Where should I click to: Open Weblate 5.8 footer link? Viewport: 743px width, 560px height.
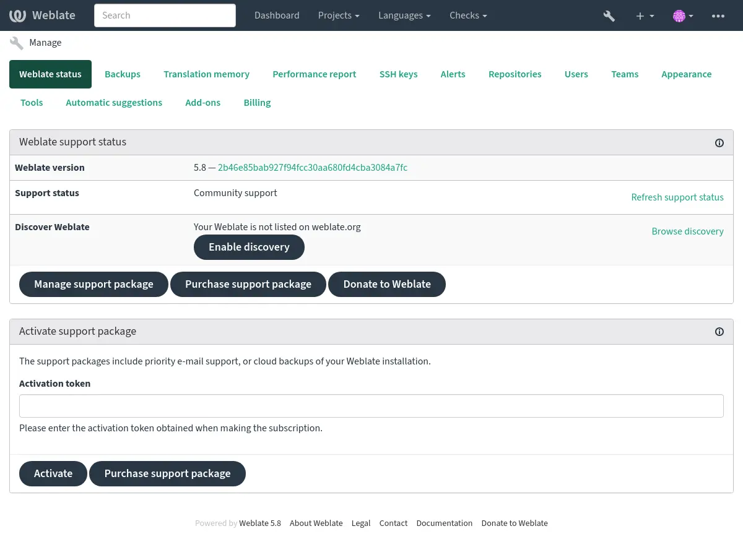coord(260,523)
